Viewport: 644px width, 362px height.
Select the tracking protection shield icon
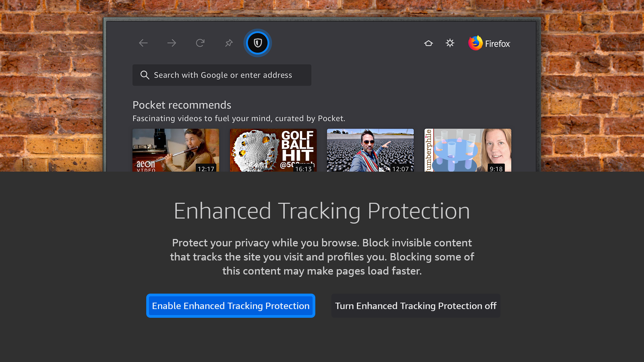(258, 43)
